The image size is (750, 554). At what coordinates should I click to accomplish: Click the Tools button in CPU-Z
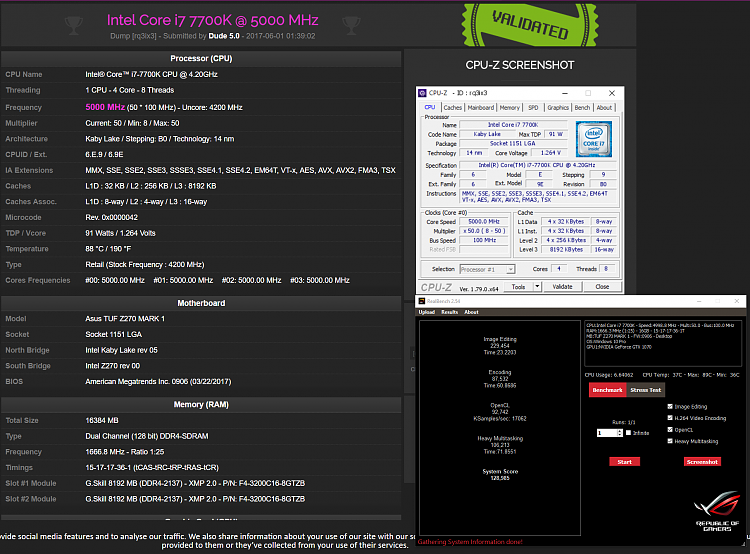pyautogui.click(x=518, y=287)
